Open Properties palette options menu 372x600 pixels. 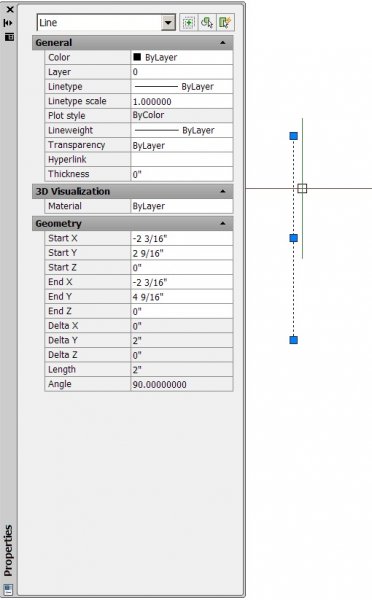coord(9,37)
